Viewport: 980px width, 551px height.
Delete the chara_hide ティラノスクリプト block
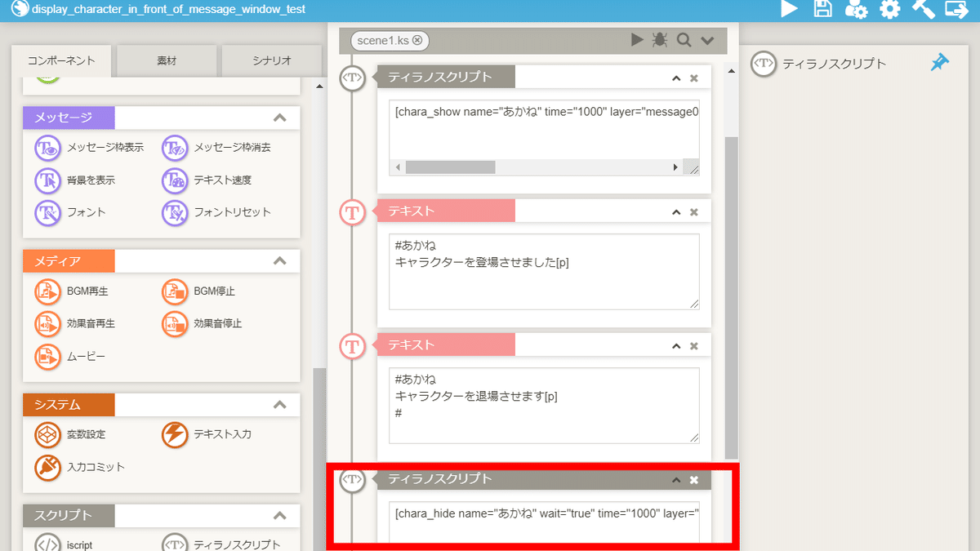coord(694,480)
